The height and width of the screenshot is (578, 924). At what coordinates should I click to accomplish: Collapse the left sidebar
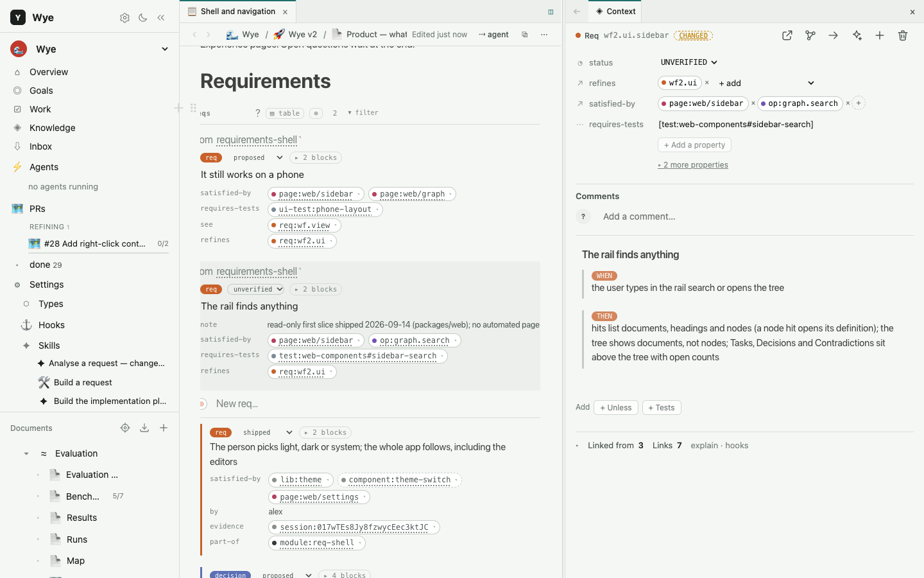pos(161,18)
